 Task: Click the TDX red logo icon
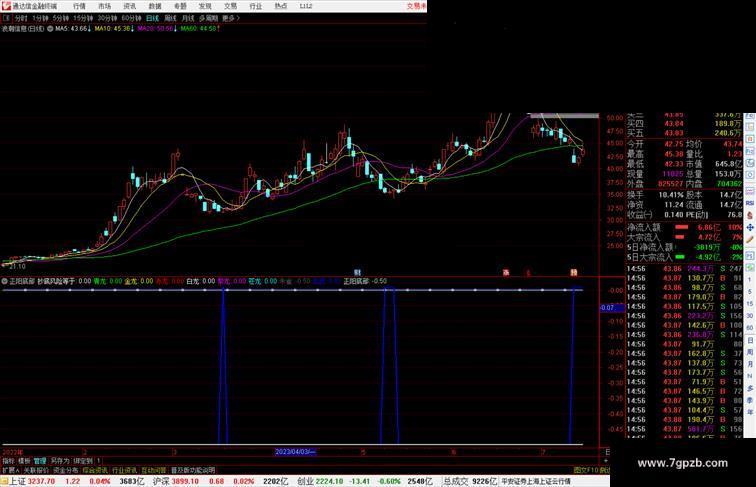point(6,6)
